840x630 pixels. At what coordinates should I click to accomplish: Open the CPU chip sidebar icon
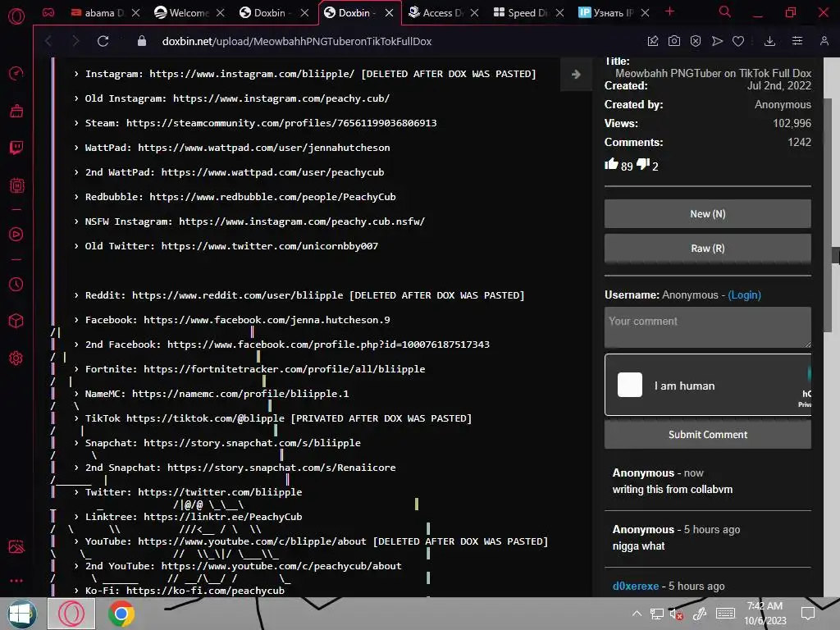[x=16, y=185]
